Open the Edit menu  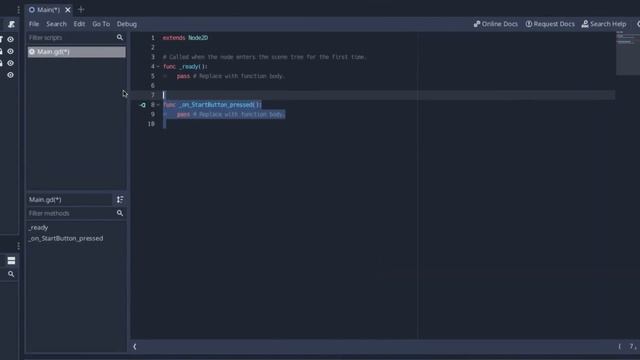click(x=79, y=24)
